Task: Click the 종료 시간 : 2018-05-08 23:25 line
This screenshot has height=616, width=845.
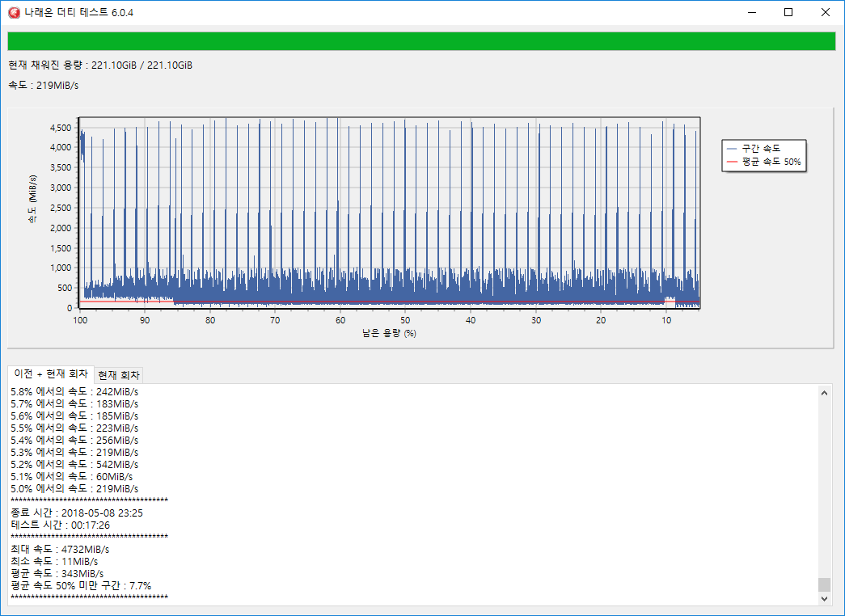Action: tap(77, 513)
